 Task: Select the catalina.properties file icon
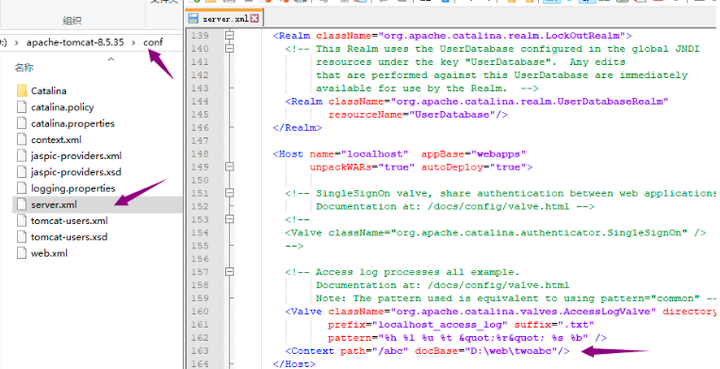click(x=22, y=123)
